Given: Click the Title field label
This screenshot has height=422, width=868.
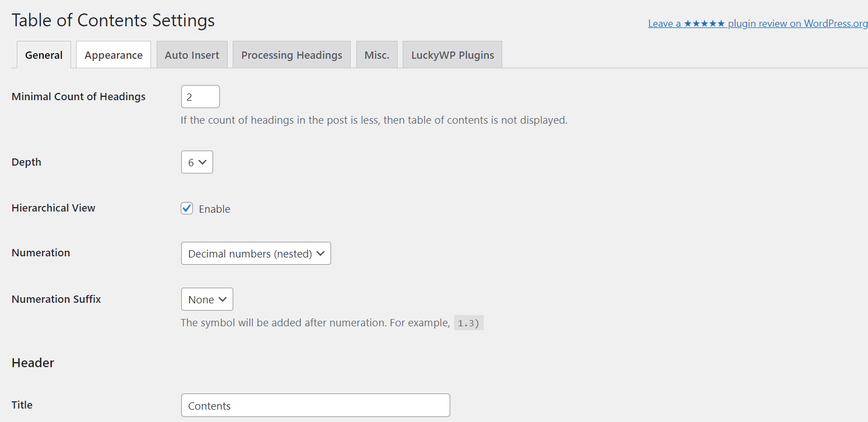Looking at the screenshot, I should pyautogui.click(x=22, y=405).
